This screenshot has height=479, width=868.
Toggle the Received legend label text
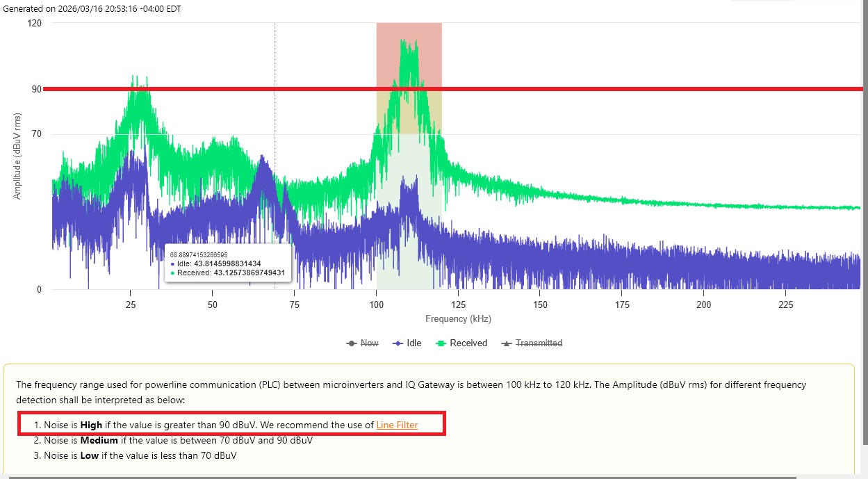point(468,343)
